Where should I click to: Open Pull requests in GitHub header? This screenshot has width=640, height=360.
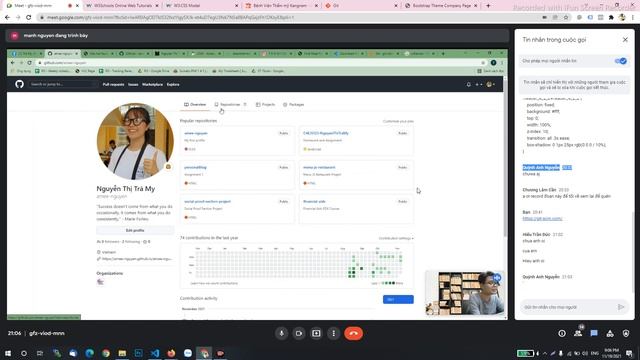(113, 84)
